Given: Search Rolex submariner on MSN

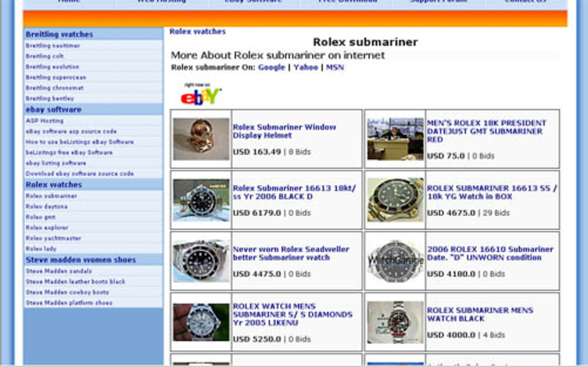Looking at the screenshot, I should click(x=335, y=67).
